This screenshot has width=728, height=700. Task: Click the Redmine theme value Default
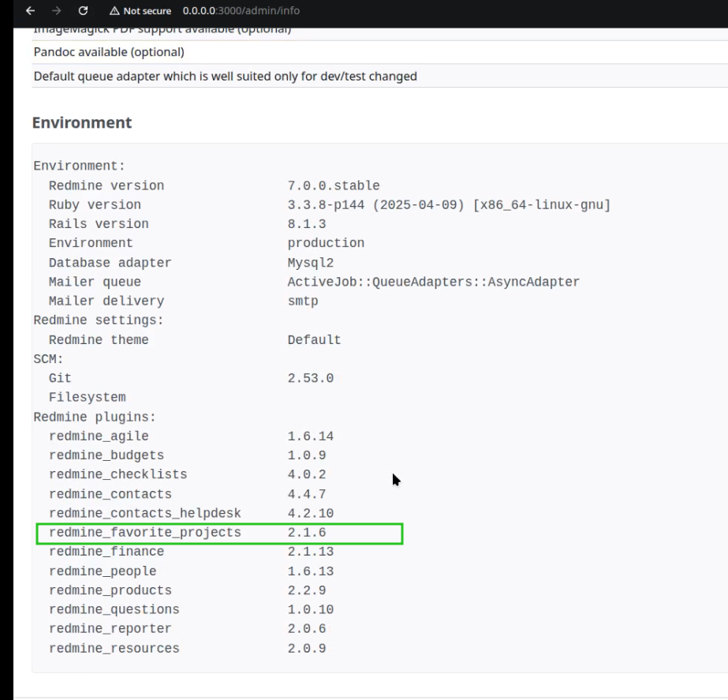tap(315, 340)
